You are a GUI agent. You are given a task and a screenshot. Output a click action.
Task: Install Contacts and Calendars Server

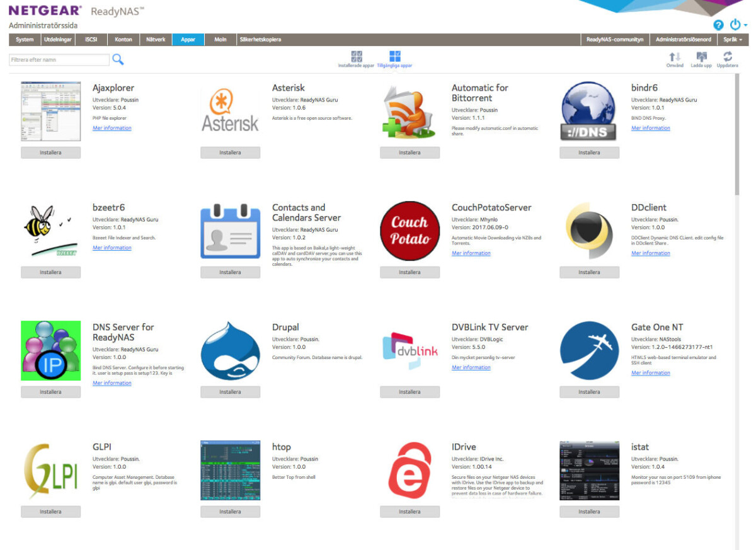click(x=230, y=272)
